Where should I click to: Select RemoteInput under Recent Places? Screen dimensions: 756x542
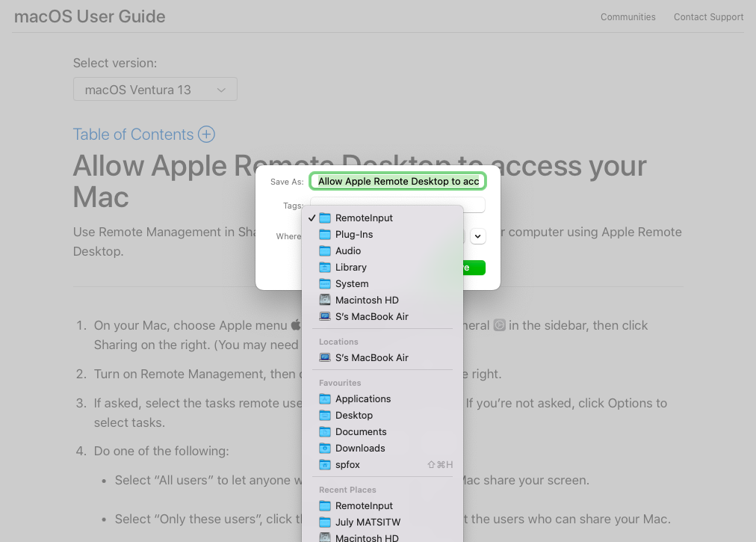point(382,506)
